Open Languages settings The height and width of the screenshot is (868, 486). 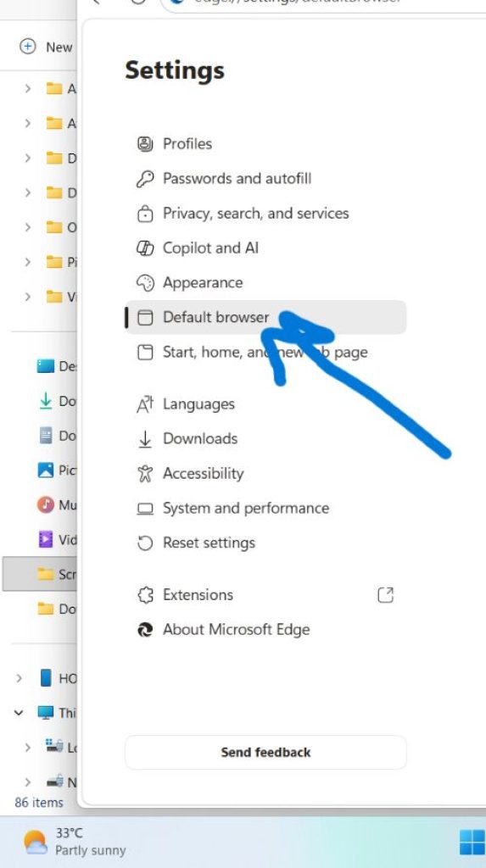[265, 404]
